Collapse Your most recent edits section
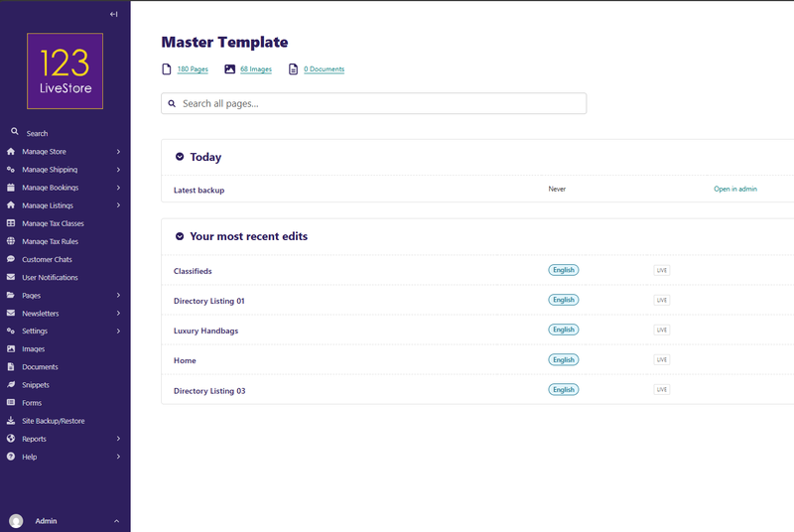Viewport: 794px width, 532px height. point(180,236)
